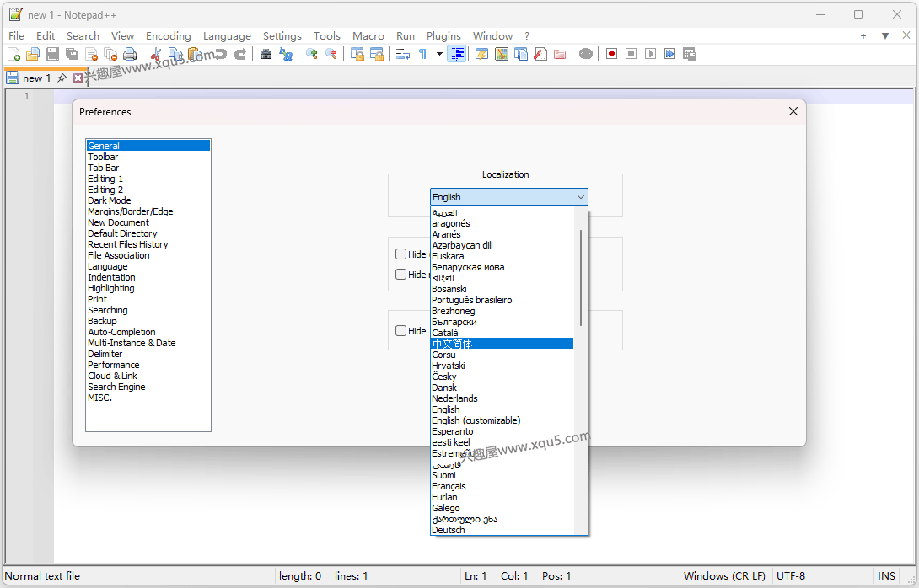The height and width of the screenshot is (588, 919).
Task: Choose Català from the language list
Action: [x=502, y=333]
